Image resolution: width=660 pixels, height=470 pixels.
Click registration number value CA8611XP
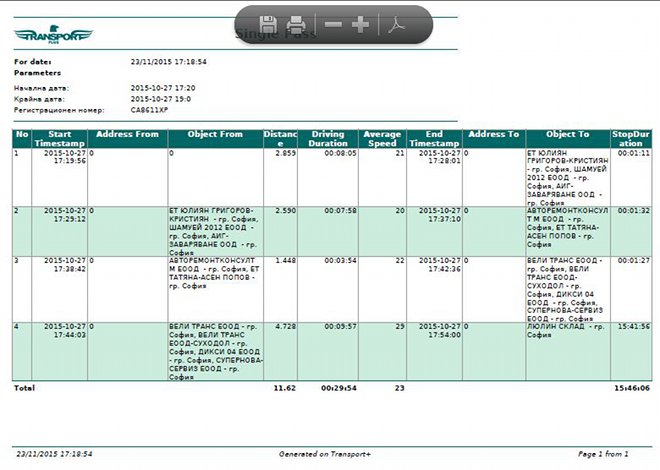[149, 109]
